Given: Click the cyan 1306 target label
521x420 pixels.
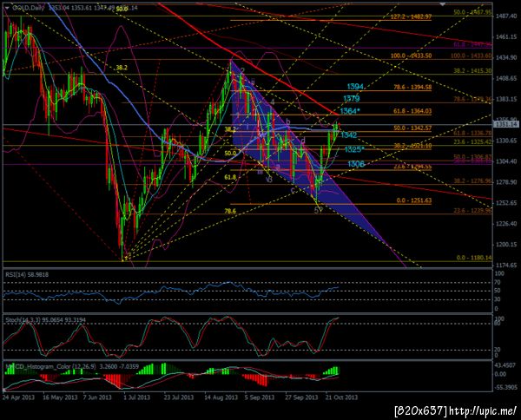Looking at the screenshot, I should 356,164.
